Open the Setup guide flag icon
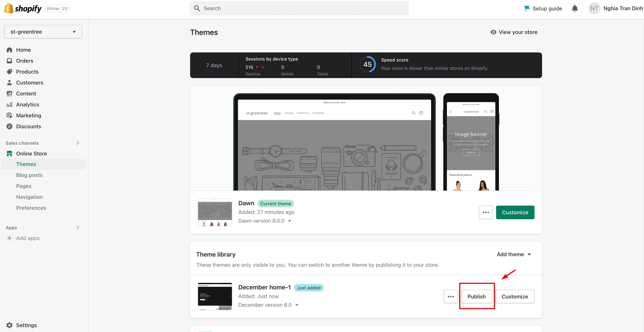Screen dimensions: 644x332 [x=527, y=8]
